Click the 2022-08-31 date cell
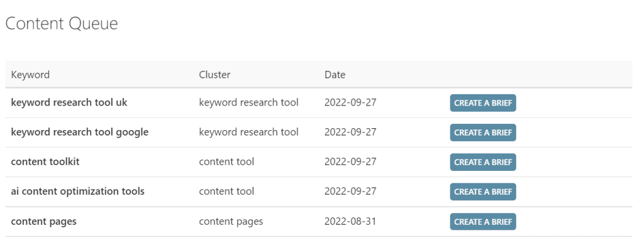 350,222
